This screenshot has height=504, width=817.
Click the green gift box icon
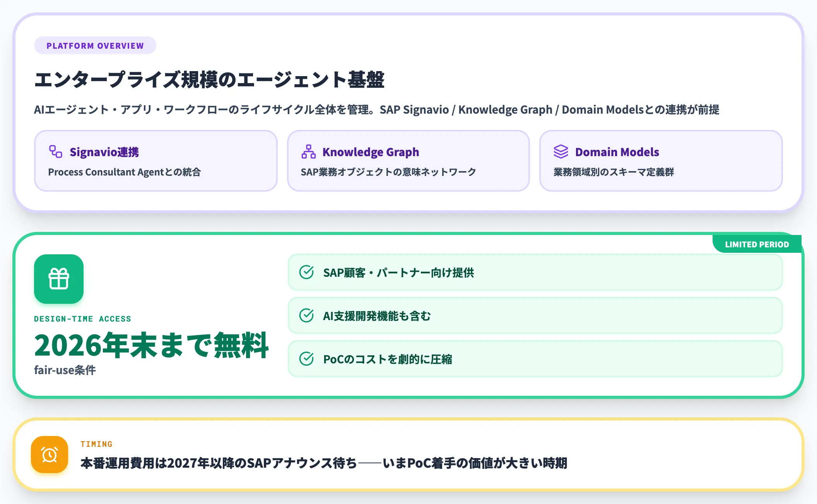pos(59,279)
